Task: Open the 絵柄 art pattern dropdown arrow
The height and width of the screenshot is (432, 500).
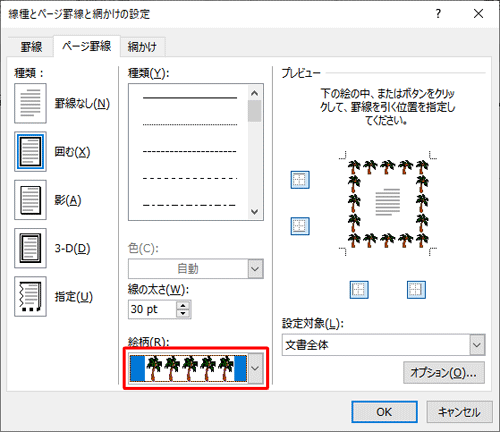Action: point(255,368)
